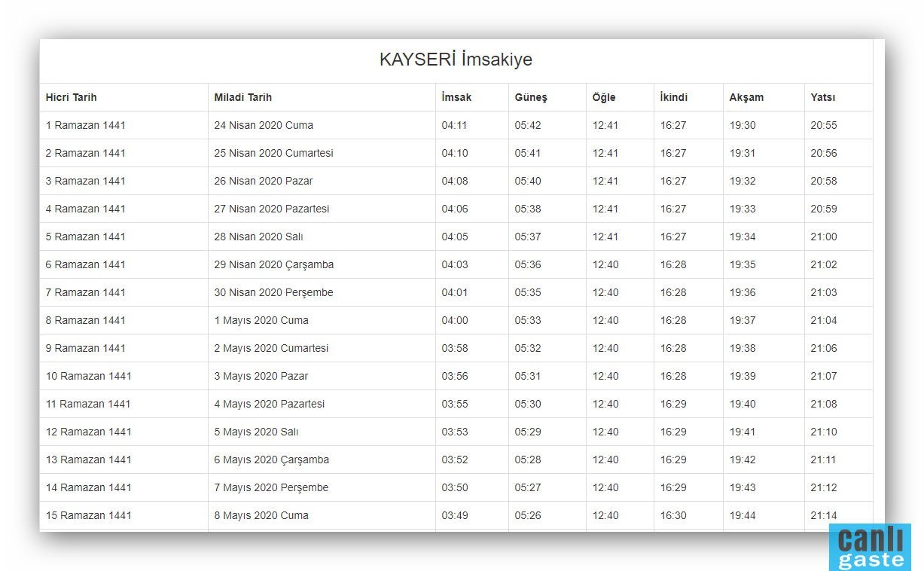This screenshot has height=571, width=924.
Task: Select '25 Nisan 2020 Cumartesi' cell
Action: click(273, 153)
